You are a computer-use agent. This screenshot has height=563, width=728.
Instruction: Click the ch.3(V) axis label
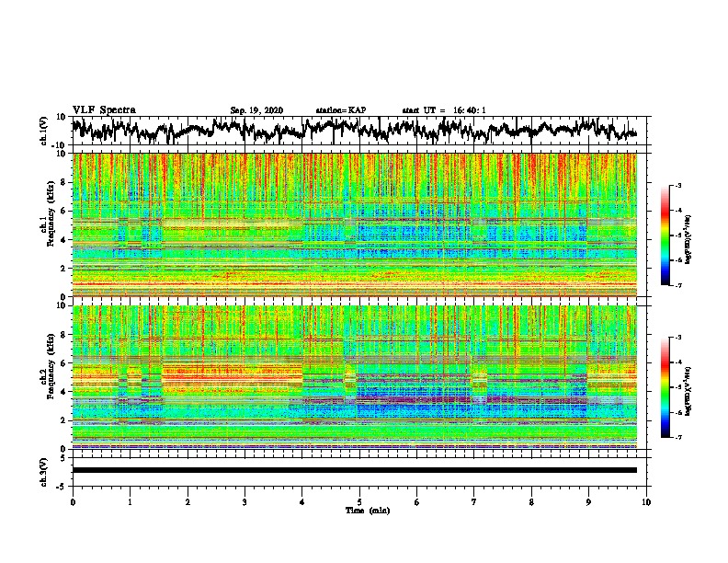pyautogui.click(x=44, y=472)
